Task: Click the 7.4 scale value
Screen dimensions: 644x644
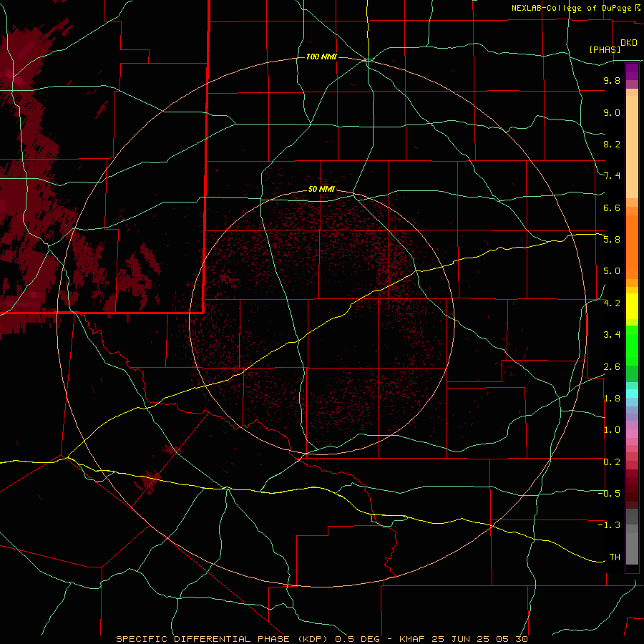Action: point(612,176)
